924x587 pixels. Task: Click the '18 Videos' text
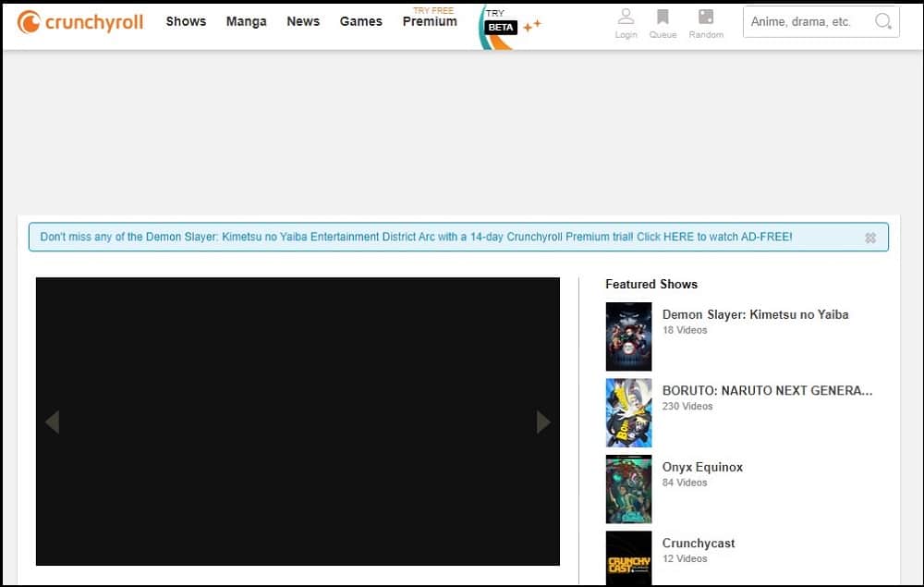point(684,330)
